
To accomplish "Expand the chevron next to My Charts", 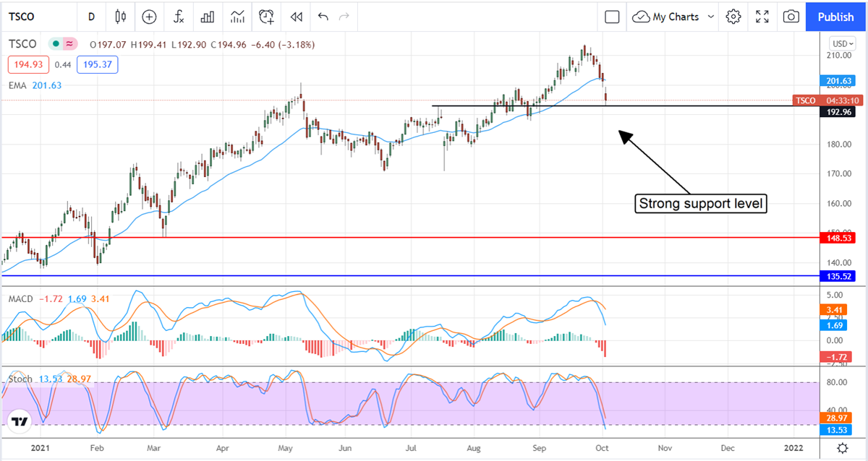I will [x=710, y=16].
